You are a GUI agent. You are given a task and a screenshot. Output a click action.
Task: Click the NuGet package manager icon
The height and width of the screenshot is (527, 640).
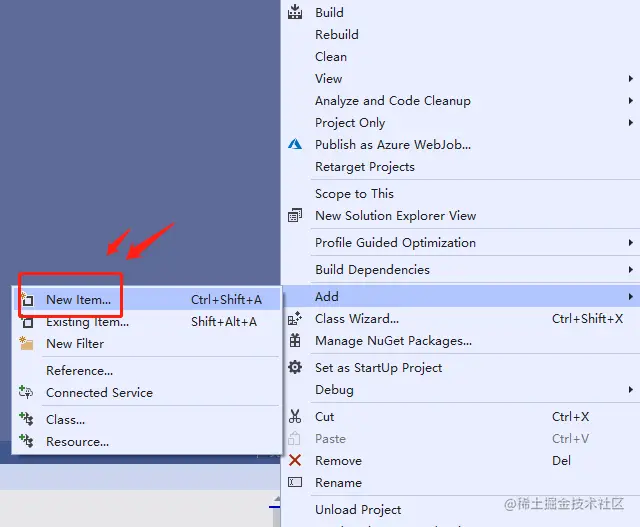(295, 340)
